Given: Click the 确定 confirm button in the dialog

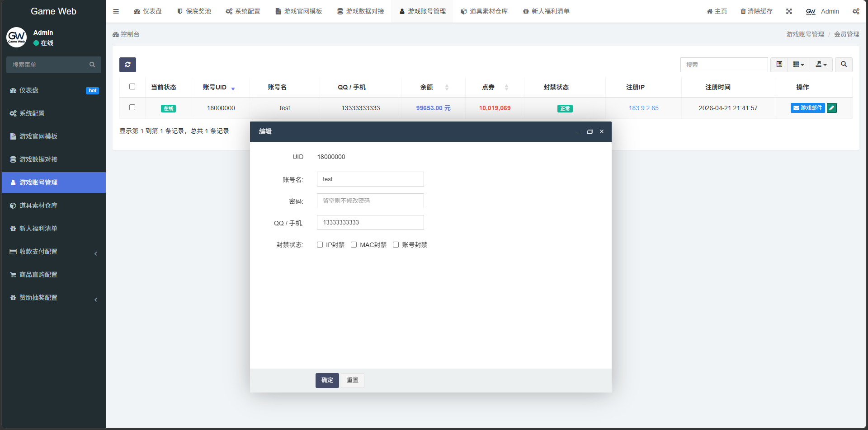Looking at the screenshot, I should [327, 380].
